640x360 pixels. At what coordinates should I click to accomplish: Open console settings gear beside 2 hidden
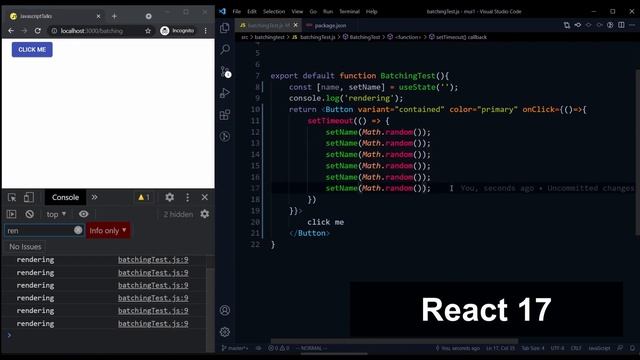coord(204,214)
